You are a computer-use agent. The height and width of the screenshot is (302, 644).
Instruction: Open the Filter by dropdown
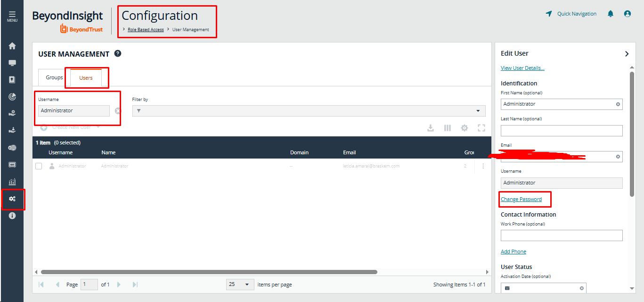tap(309, 111)
